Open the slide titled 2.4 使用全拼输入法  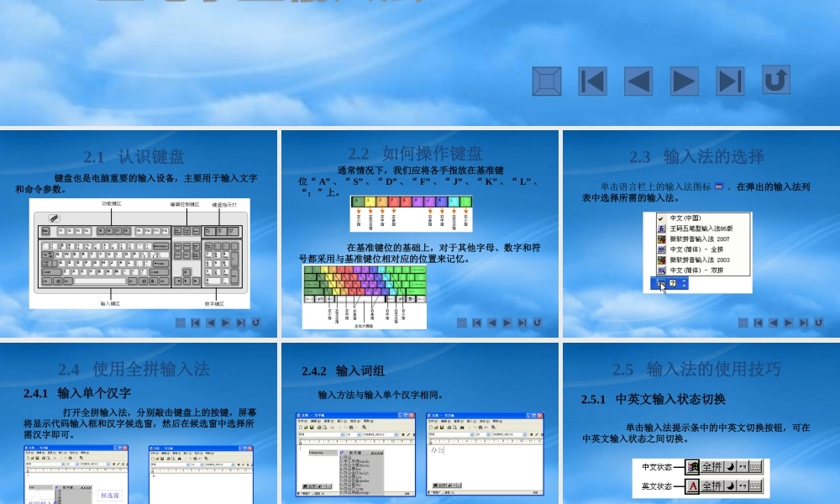(139, 423)
